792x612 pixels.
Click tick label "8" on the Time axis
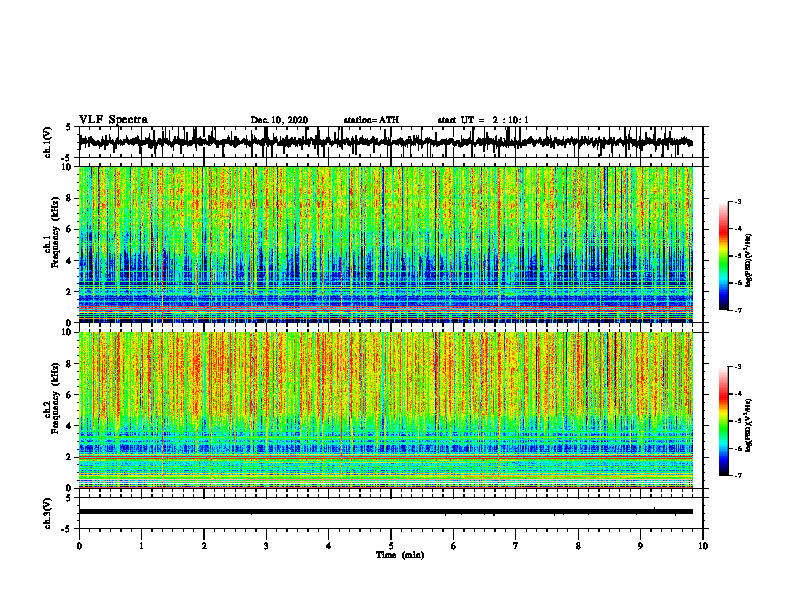578,546
